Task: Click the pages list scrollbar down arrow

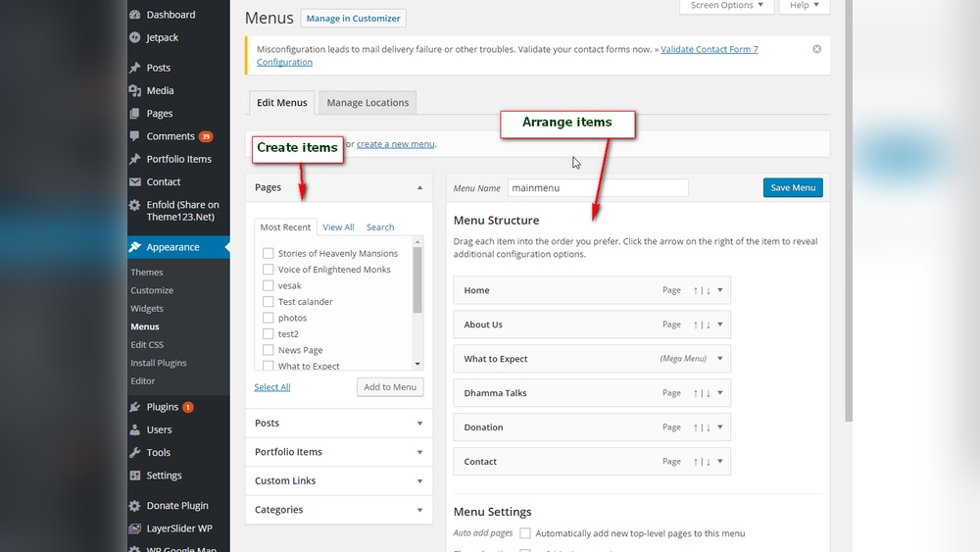Action: tap(417, 364)
